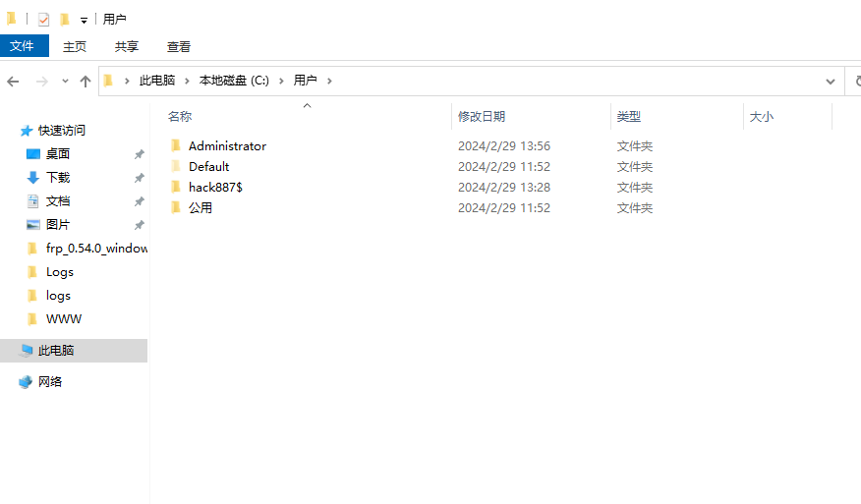This screenshot has height=504, width=861.
Task: Switch to the 共享 ribbon tab
Action: (x=127, y=47)
